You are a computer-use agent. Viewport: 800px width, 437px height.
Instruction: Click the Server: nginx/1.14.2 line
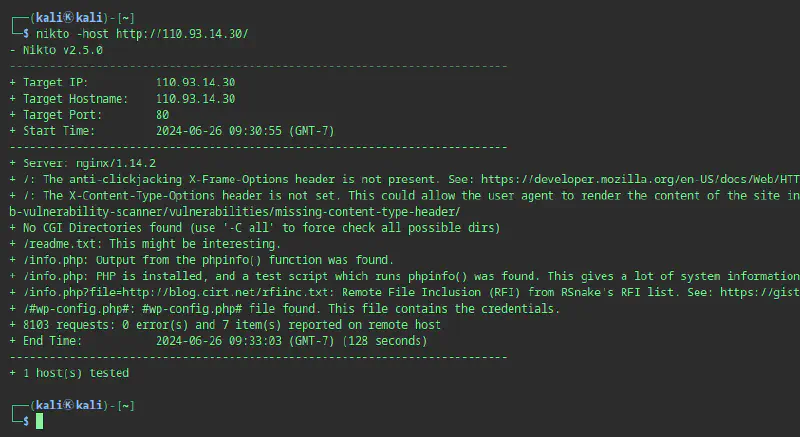point(83,163)
